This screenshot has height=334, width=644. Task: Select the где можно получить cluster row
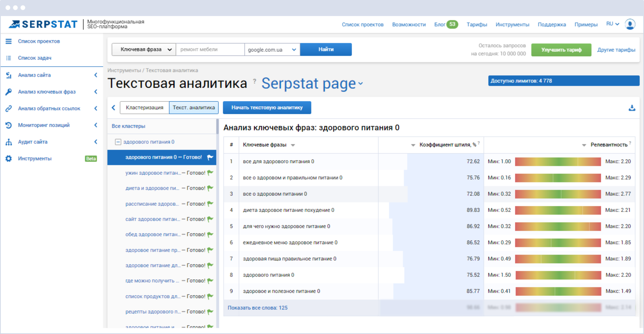[x=162, y=281]
